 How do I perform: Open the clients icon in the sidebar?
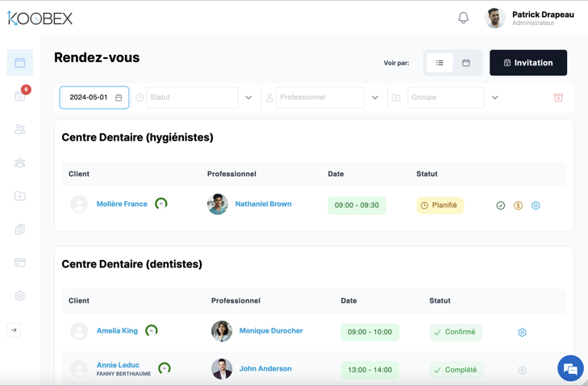[20, 129]
